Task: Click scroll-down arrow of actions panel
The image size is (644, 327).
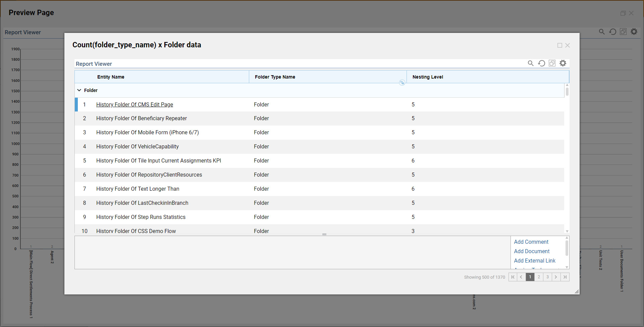Action: (x=567, y=267)
